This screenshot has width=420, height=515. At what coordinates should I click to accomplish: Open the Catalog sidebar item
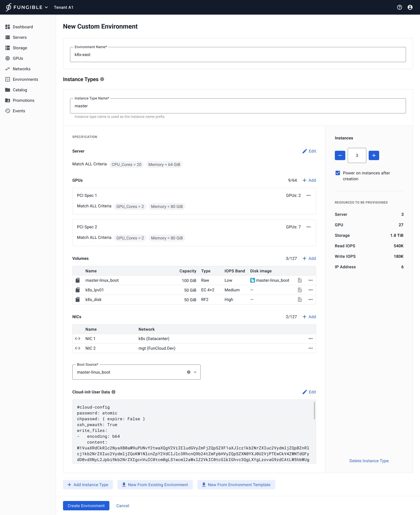[x=20, y=90]
